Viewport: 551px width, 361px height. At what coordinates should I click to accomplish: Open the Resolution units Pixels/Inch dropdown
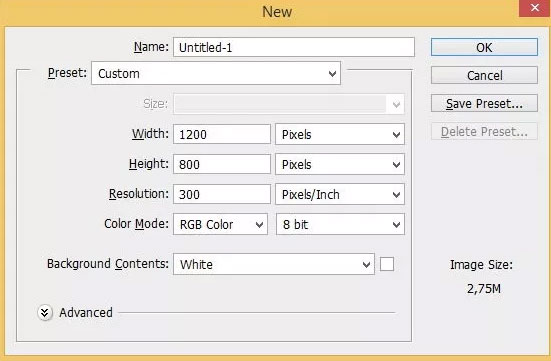coord(340,194)
